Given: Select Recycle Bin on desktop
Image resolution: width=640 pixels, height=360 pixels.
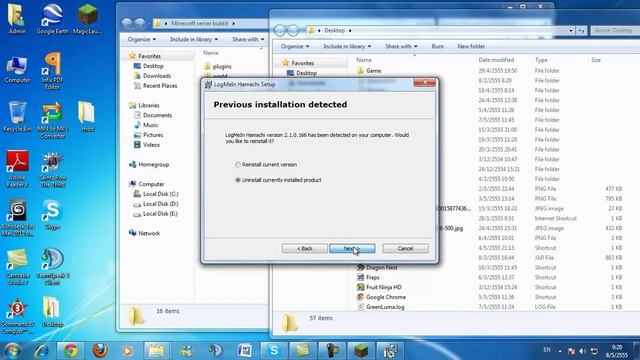Looking at the screenshot, I should click(17, 117).
